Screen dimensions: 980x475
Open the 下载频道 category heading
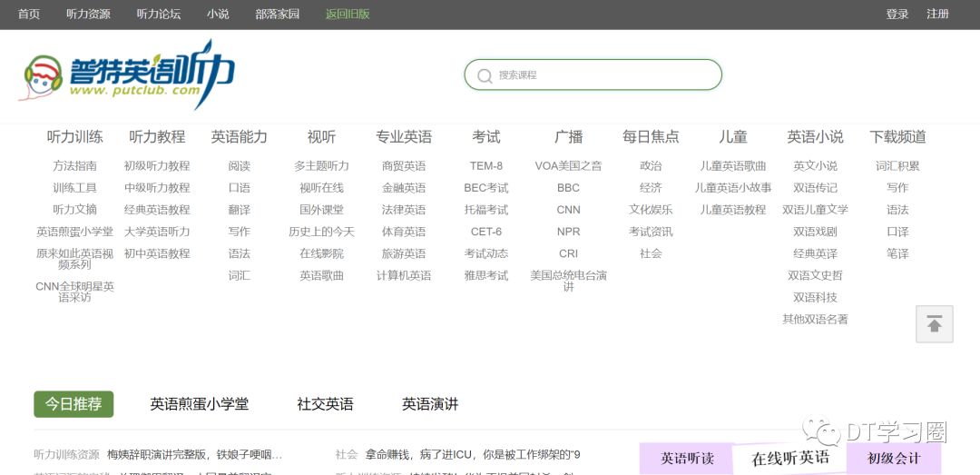click(897, 137)
